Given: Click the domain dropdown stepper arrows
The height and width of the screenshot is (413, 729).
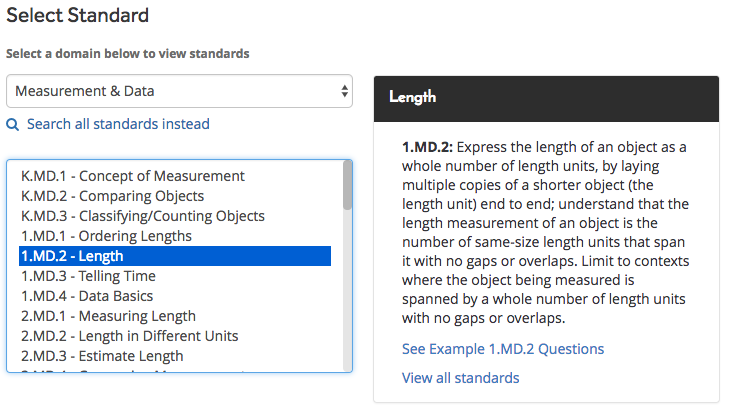Looking at the screenshot, I should click(345, 91).
